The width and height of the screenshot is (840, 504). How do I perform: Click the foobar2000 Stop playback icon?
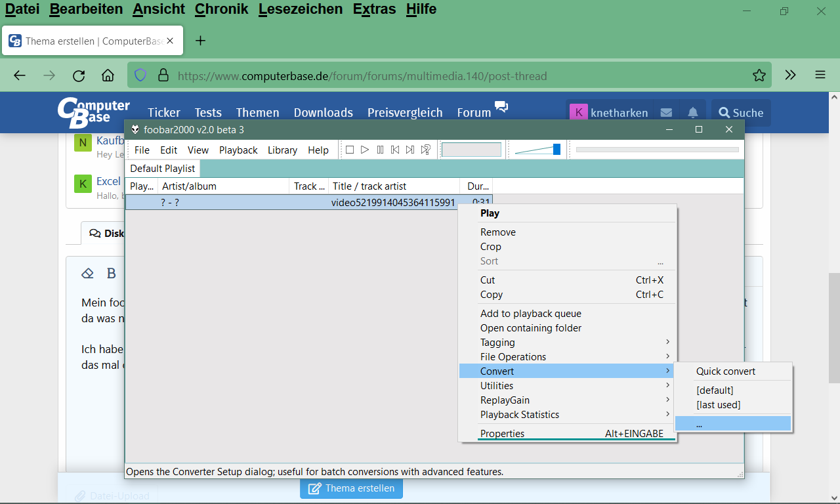(350, 150)
